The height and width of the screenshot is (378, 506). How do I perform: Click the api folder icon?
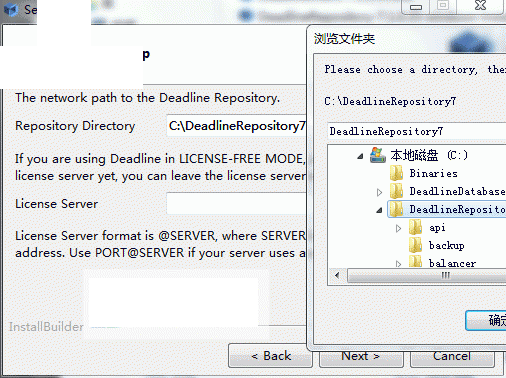click(415, 228)
